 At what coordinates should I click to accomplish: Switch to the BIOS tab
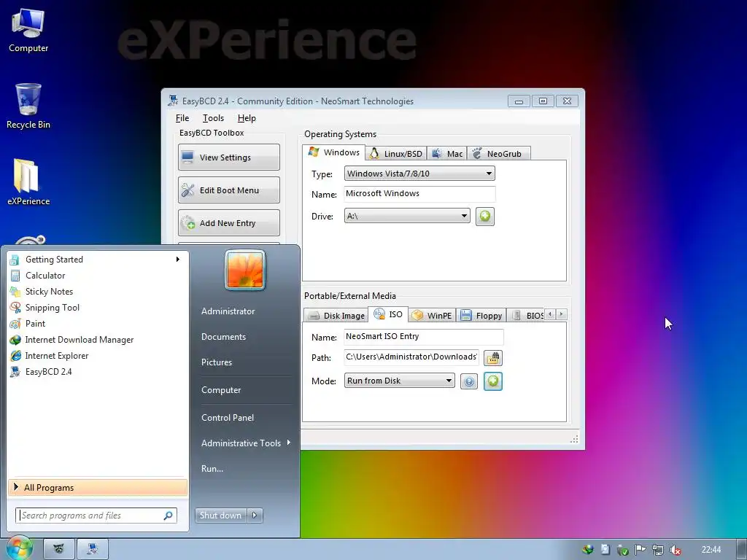coord(527,316)
